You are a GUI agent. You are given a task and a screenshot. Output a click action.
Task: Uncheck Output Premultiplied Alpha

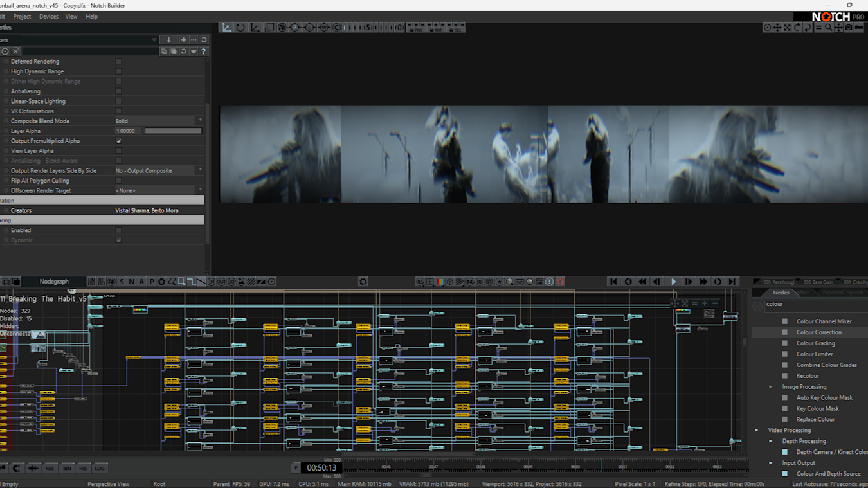click(x=118, y=141)
